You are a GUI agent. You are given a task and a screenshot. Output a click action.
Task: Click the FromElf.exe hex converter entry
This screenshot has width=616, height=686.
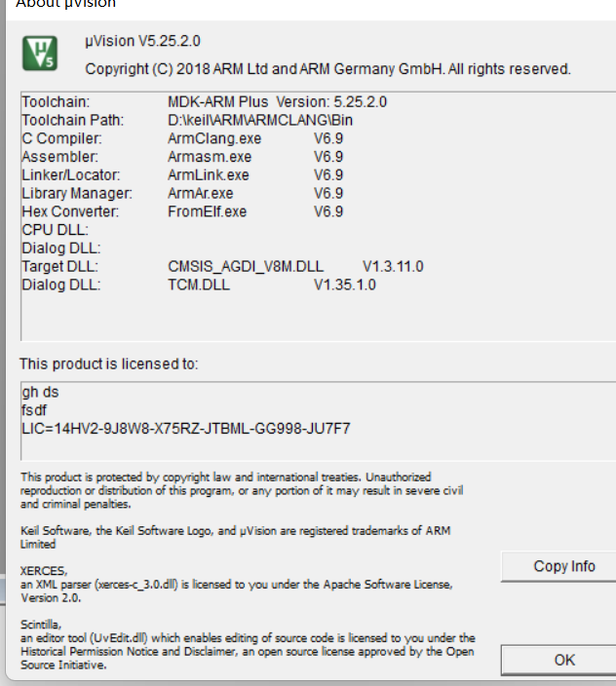click(208, 211)
